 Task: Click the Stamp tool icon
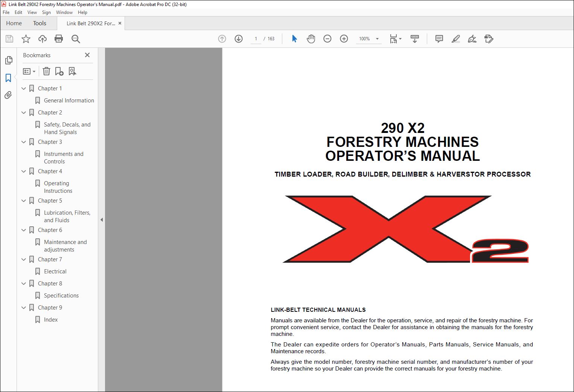489,39
